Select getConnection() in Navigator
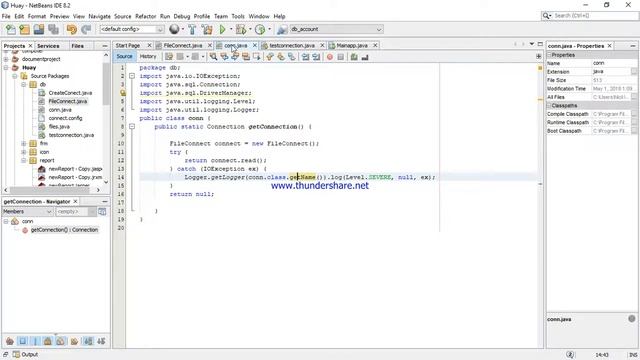This screenshot has width=640, height=360. (64, 230)
